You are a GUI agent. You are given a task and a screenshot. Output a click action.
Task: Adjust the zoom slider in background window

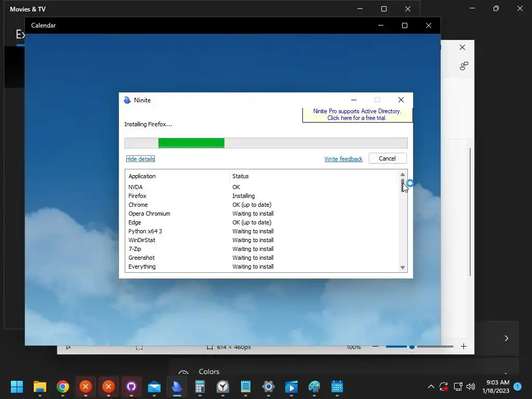pos(412,347)
